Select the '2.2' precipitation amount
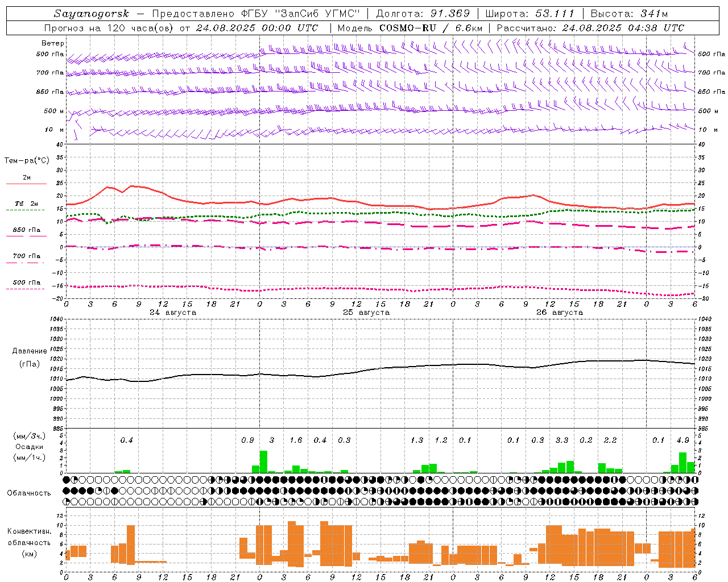The width and height of the screenshot is (728, 582). tap(610, 440)
